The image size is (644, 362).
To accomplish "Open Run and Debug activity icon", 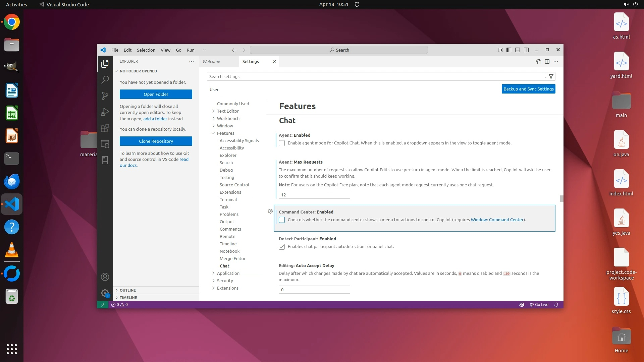I will tap(105, 112).
